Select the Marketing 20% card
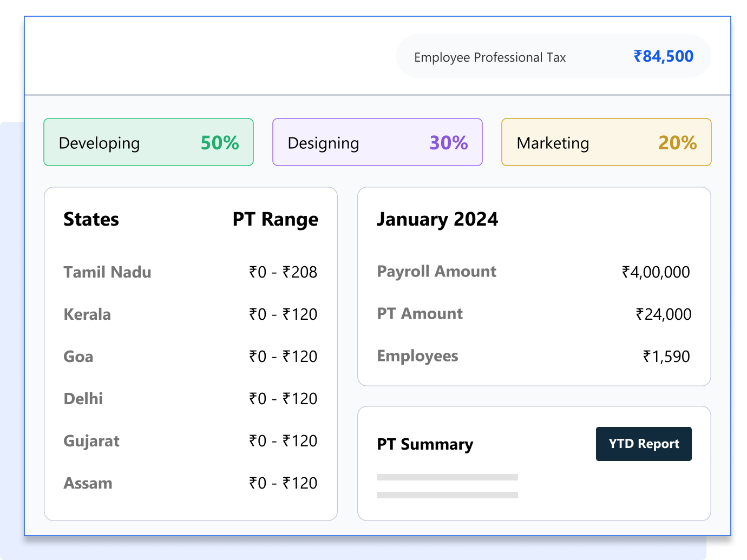 point(606,142)
